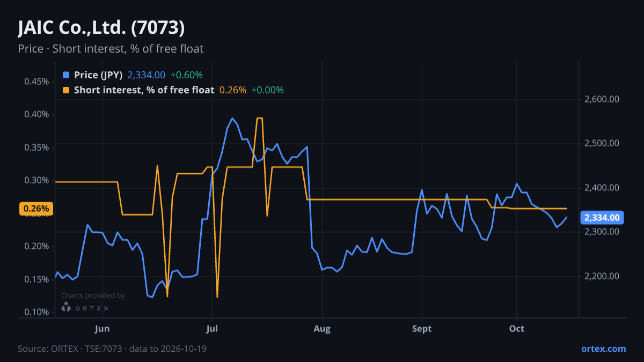
Task: Click the Sept x-axis label
Action: click(422, 328)
